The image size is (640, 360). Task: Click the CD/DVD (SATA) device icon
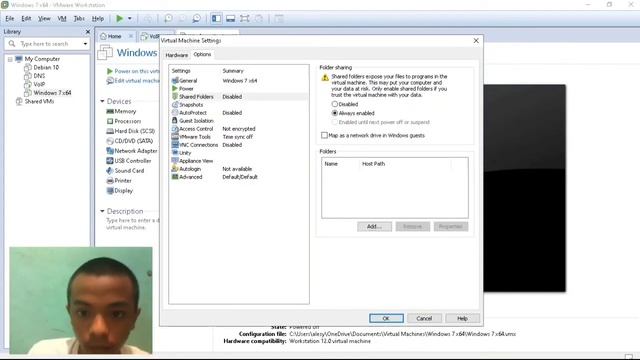(x=110, y=141)
